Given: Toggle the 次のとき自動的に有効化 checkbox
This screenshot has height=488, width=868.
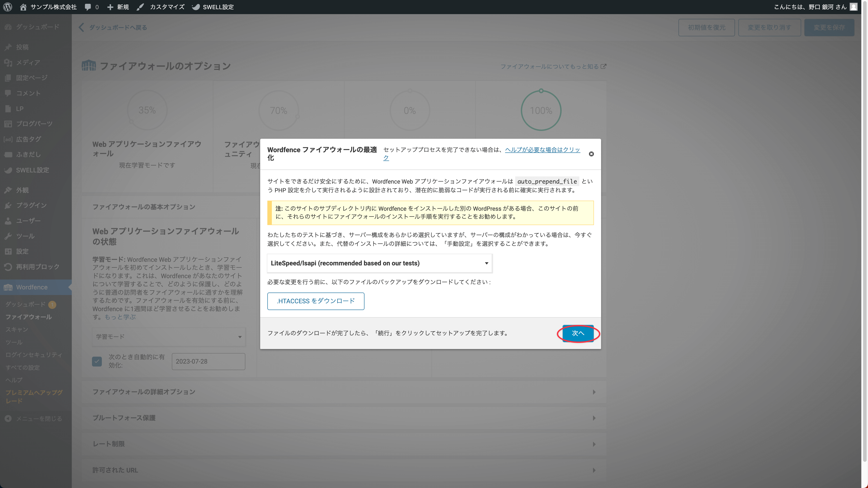Looking at the screenshot, I should pyautogui.click(x=97, y=361).
